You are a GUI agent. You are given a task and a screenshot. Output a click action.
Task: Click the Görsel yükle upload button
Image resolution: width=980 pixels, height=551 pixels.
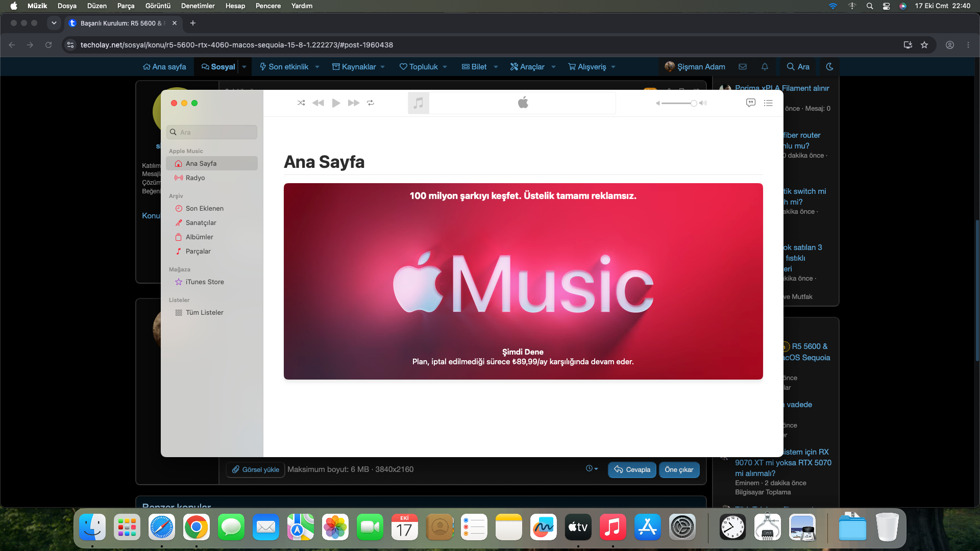pyautogui.click(x=255, y=469)
